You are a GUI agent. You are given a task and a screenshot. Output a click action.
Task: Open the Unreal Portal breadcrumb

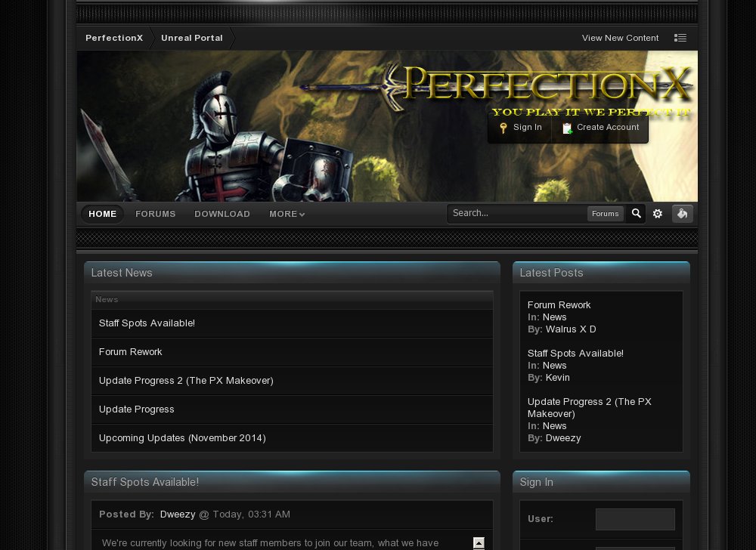pos(191,38)
